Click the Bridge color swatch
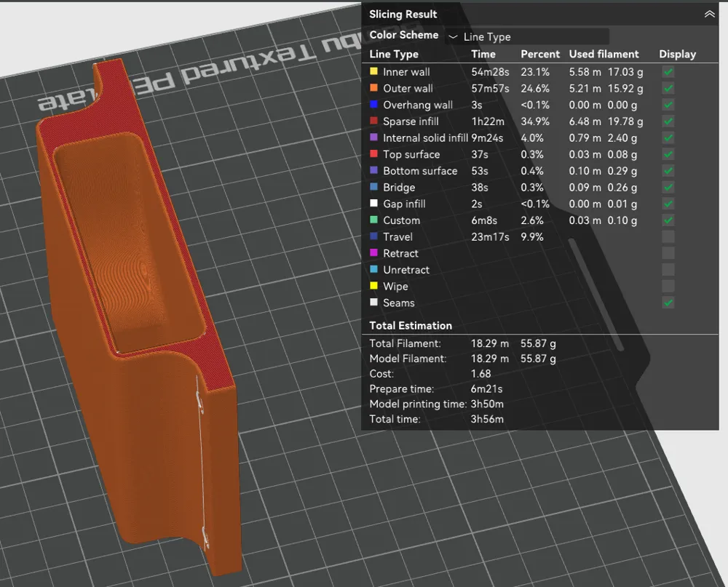Screen dimensions: 728x587 pos(373,186)
